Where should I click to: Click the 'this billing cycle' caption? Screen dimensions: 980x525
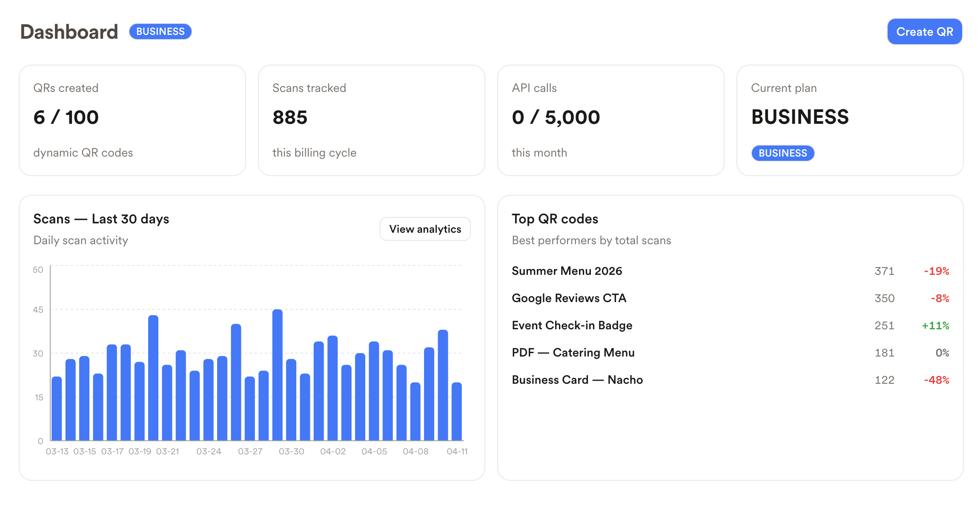pyautogui.click(x=314, y=153)
